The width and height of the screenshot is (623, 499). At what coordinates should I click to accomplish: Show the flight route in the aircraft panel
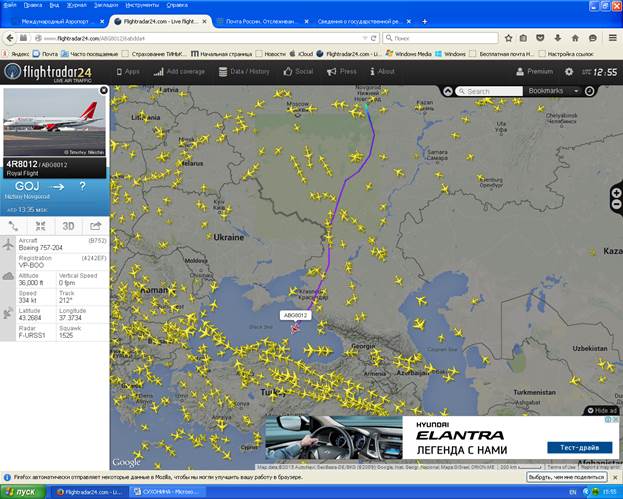pyautogui.click(x=14, y=226)
